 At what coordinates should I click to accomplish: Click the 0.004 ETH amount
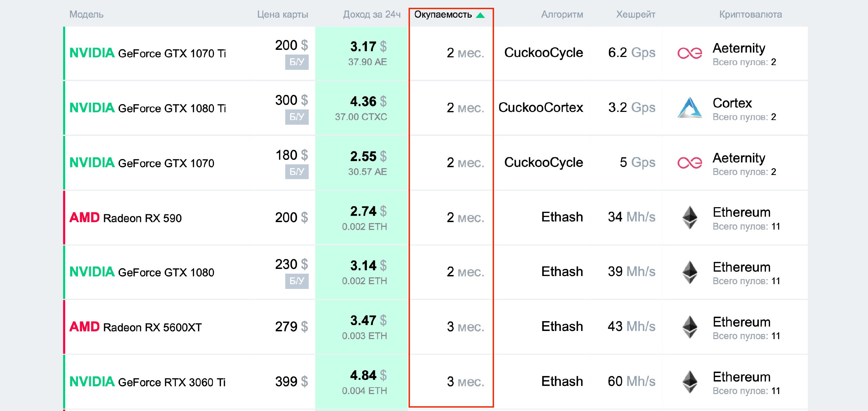click(x=364, y=391)
